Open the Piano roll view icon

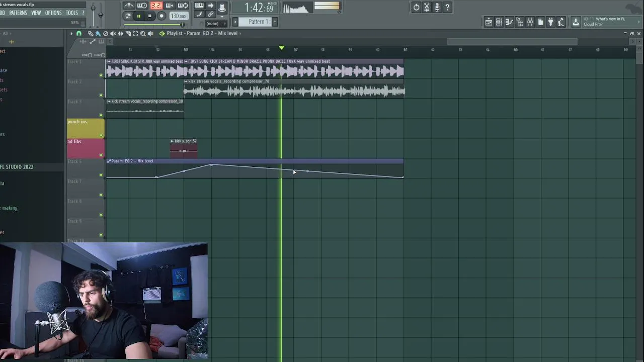tap(509, 22)
